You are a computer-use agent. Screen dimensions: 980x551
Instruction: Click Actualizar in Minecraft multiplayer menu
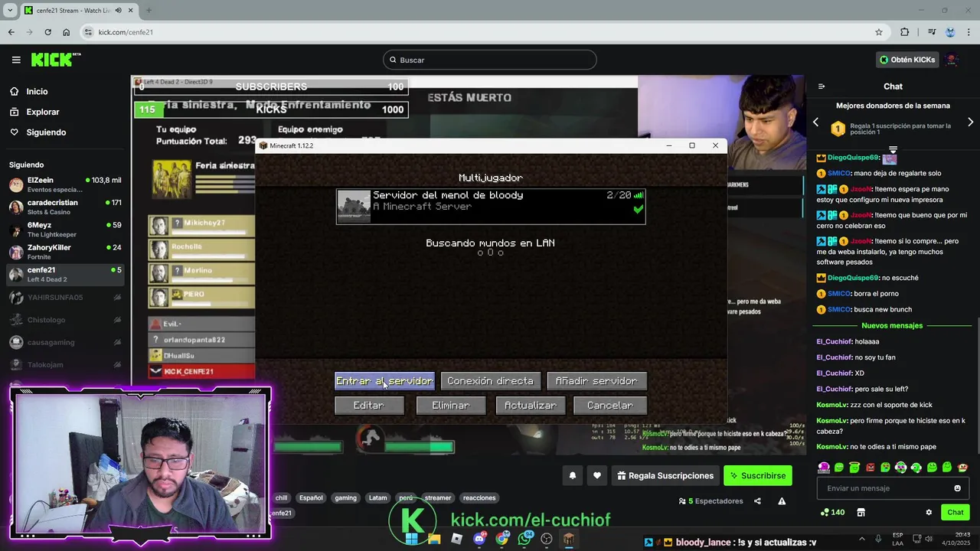point(531,406)
